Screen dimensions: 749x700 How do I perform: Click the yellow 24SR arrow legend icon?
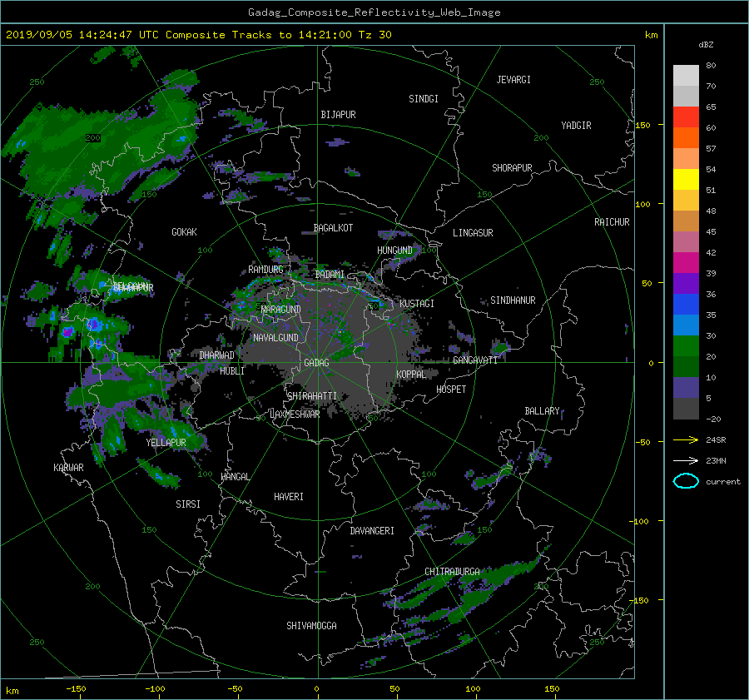click(686, 440)
